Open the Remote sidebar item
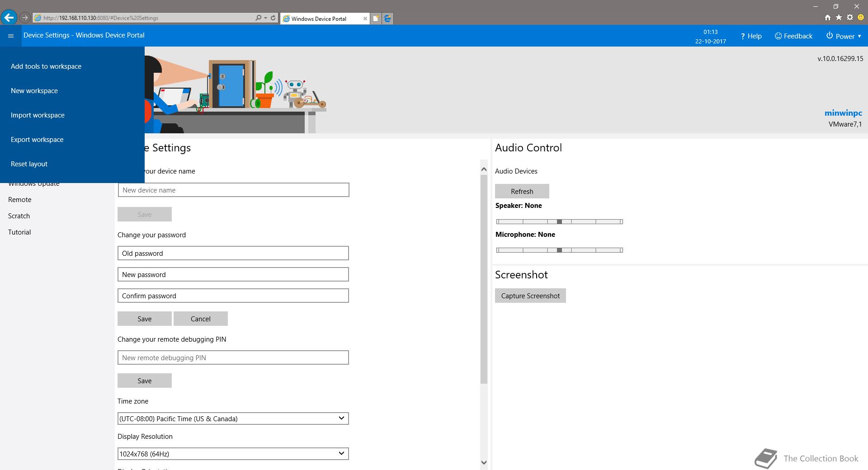 (20, 200)
